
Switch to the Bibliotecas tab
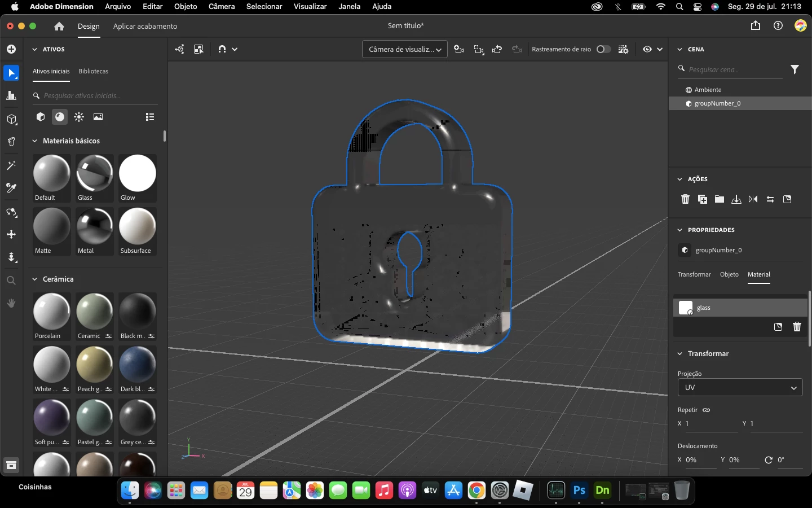tap(94, 71)
